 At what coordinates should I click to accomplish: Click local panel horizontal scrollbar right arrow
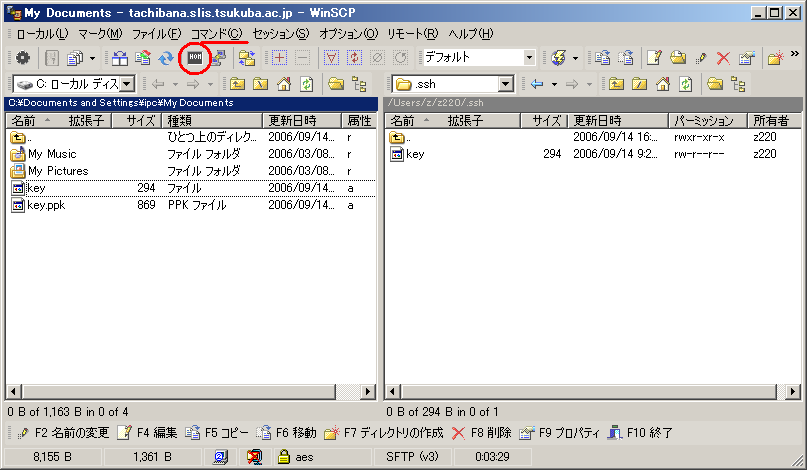tap(367, 392)
